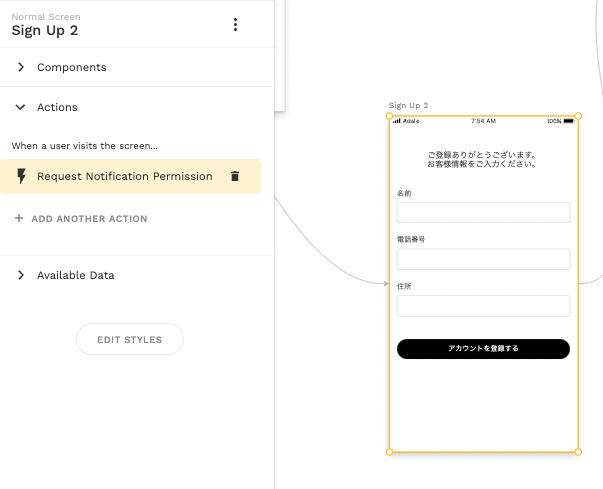This screenshot has width=603, height=489.
Task: Click the signal bars icon in phone preview
Action: point(397,121)
